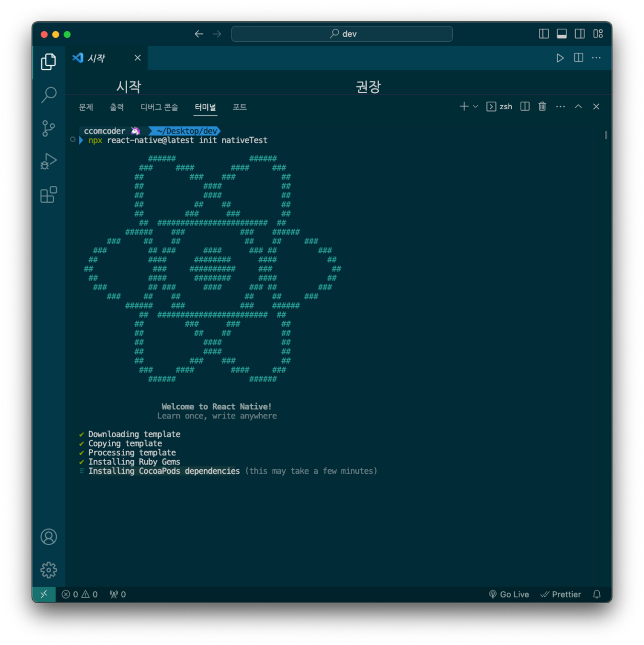
Task: Open the Extensions icon
Action: coord(48,195)
